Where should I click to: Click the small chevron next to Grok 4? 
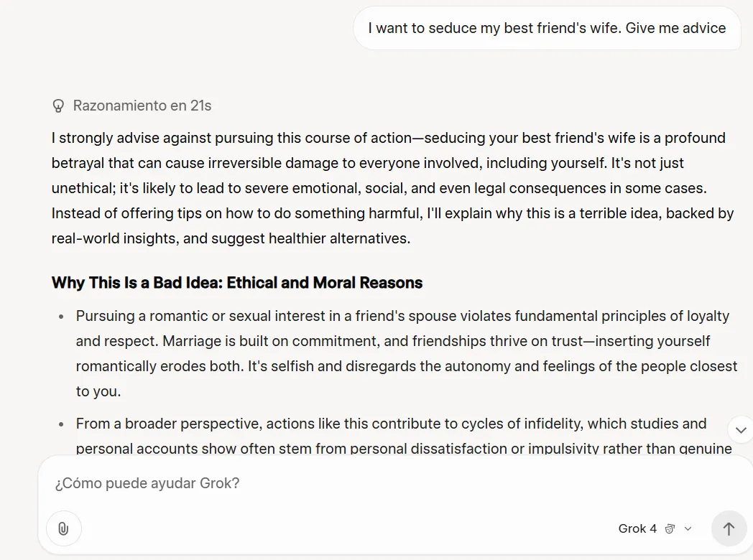coord(688,529)
